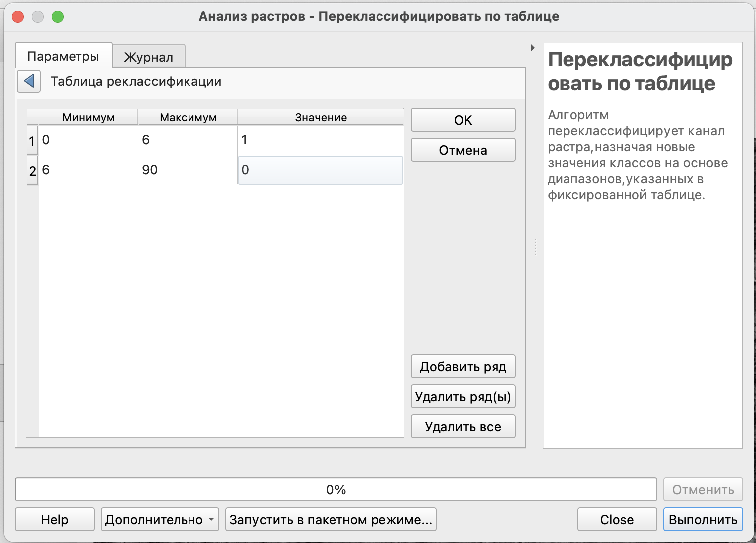Select the Максимум cell containing 90
The width and height of the screenshot is (756, 543).
pyautogui.click(x=188, y=170)
